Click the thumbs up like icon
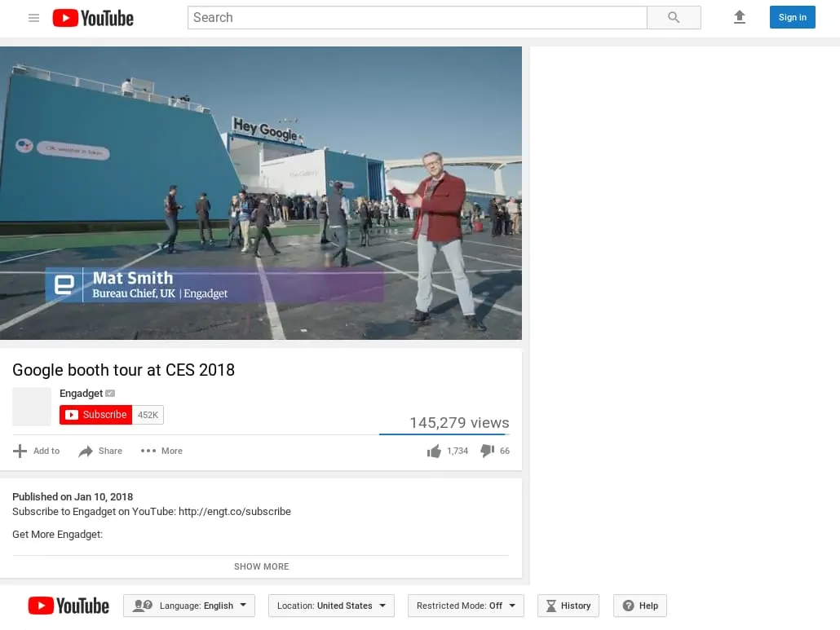Screen dimensions: 840x630 (434, 451)
